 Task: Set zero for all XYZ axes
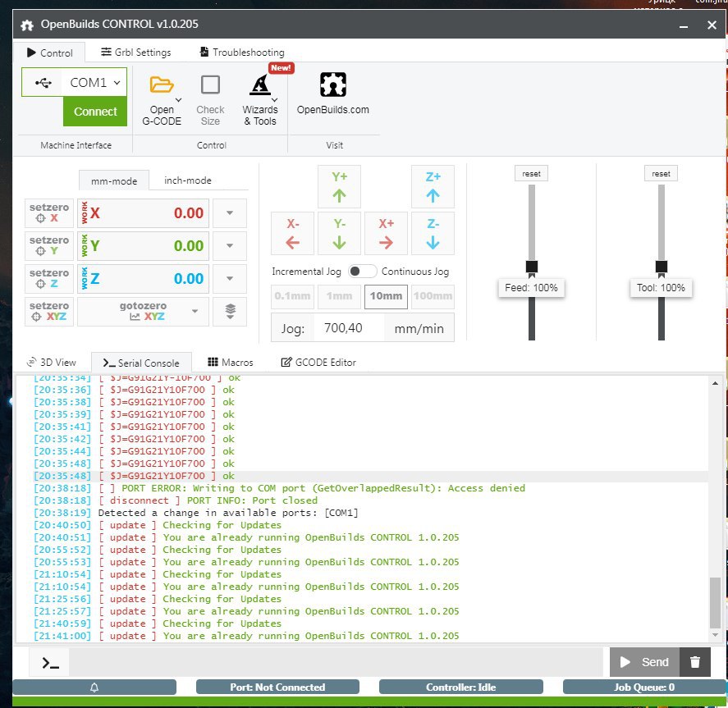[x=49, y=311]
